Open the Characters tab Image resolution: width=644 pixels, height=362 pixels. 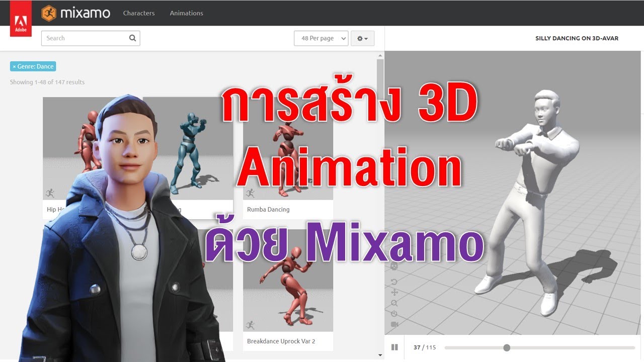(x=139, y=13)
